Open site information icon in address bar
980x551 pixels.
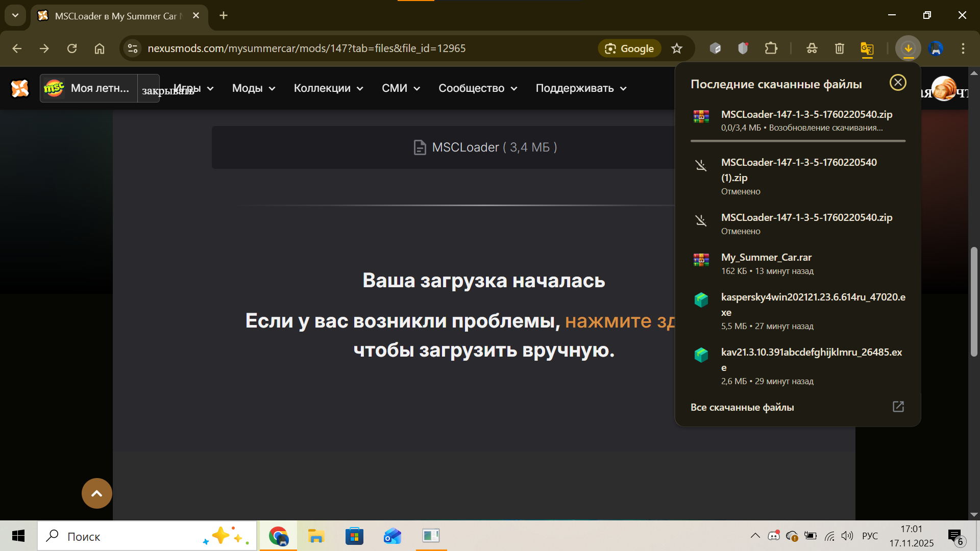coord(133,48)
